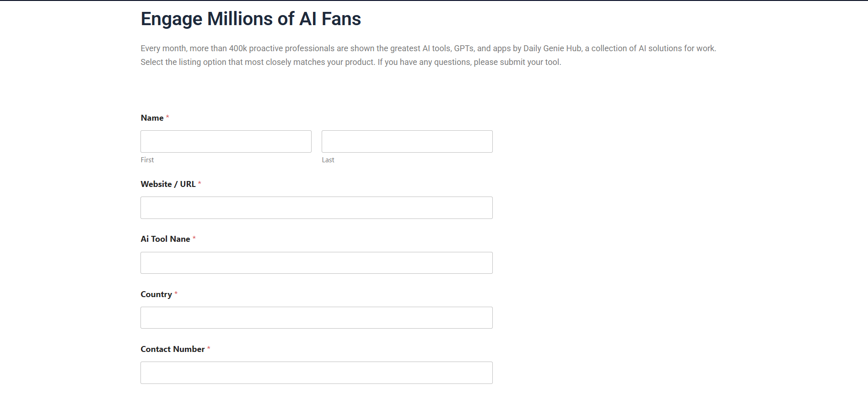The image size is (868, 394).
Task: Click the "First" sub-label under Name
Action: (147, 160)
